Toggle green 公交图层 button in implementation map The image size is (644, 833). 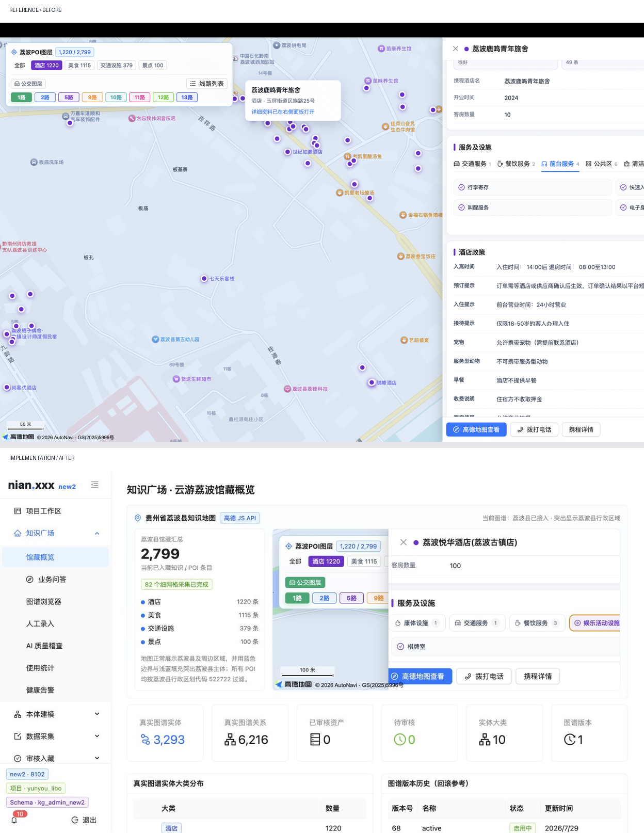(305, 583)
